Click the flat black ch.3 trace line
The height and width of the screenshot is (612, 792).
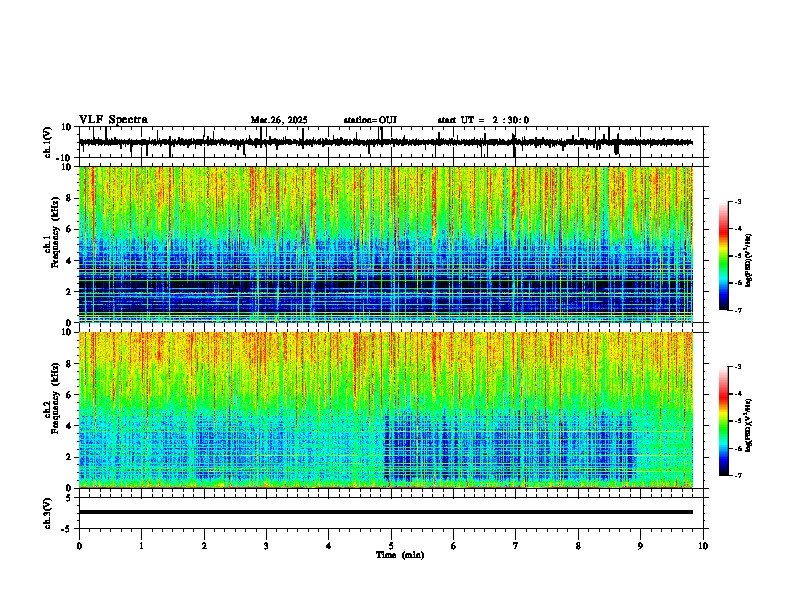pyautogui.click(x=386, y=512)
